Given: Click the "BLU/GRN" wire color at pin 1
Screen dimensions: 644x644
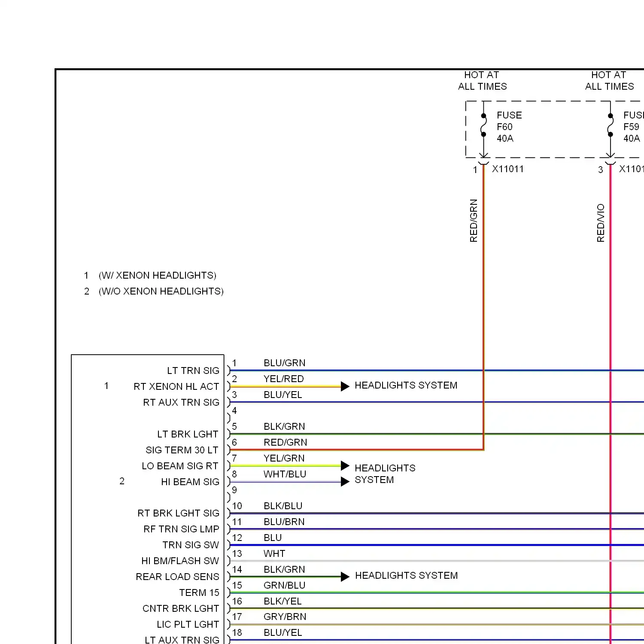Looking at the screenshot, I should click(x=285, y=363).
